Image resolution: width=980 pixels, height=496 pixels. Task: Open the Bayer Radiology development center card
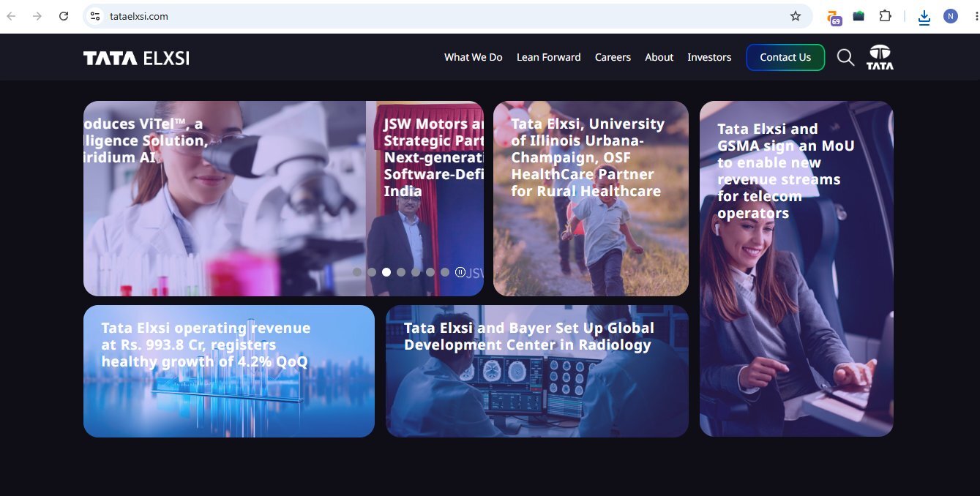(x=537, y=371)
